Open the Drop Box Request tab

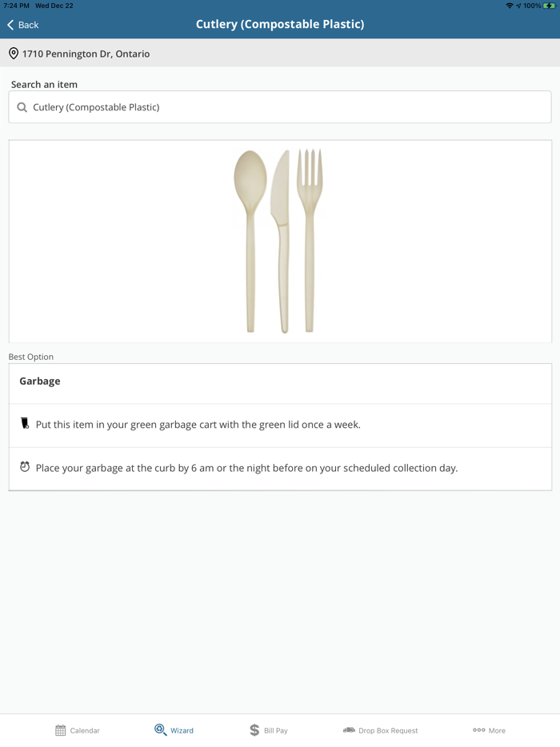(x=380, y=730)
